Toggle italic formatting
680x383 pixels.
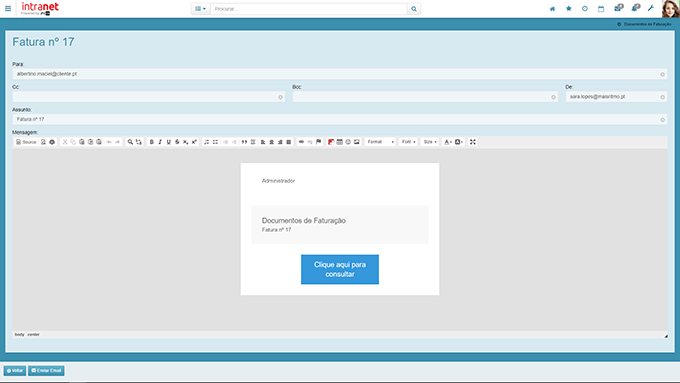(x=160, y=142)
